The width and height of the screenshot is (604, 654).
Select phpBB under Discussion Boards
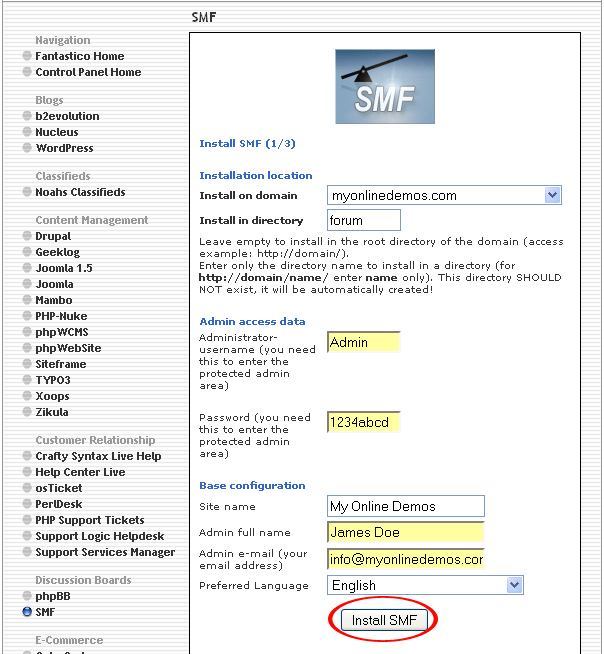tap(53, 596)
